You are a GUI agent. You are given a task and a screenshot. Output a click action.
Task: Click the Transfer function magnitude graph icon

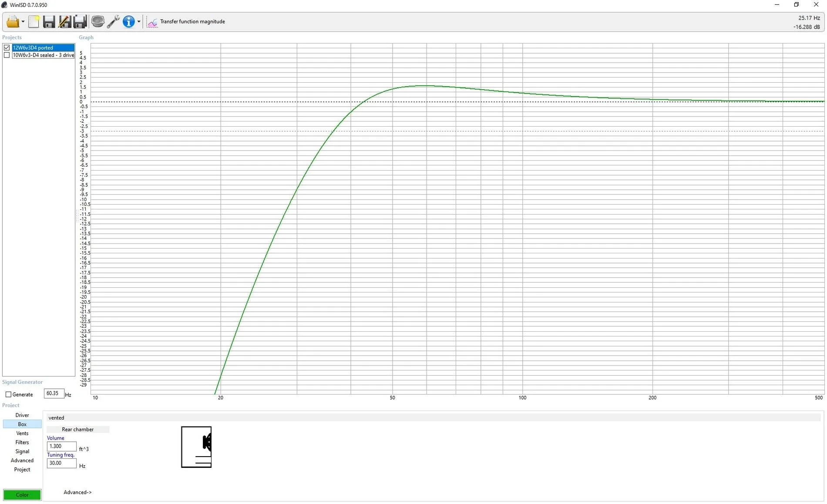pyautogui.click(x=152, y=22)
